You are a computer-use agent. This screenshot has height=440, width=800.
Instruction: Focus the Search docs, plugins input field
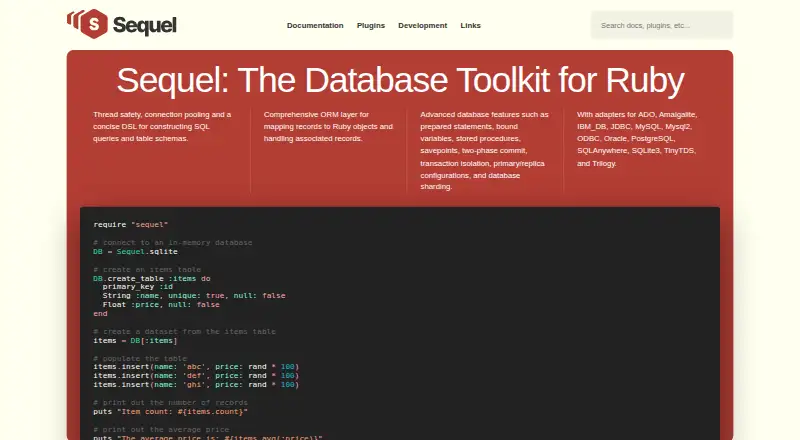coord(662,25)
